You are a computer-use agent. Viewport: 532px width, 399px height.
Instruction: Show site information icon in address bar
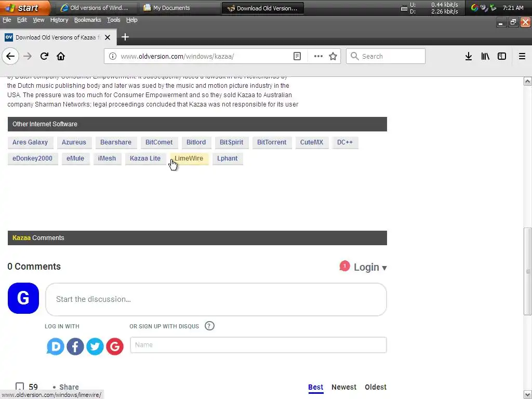(113, 56)
